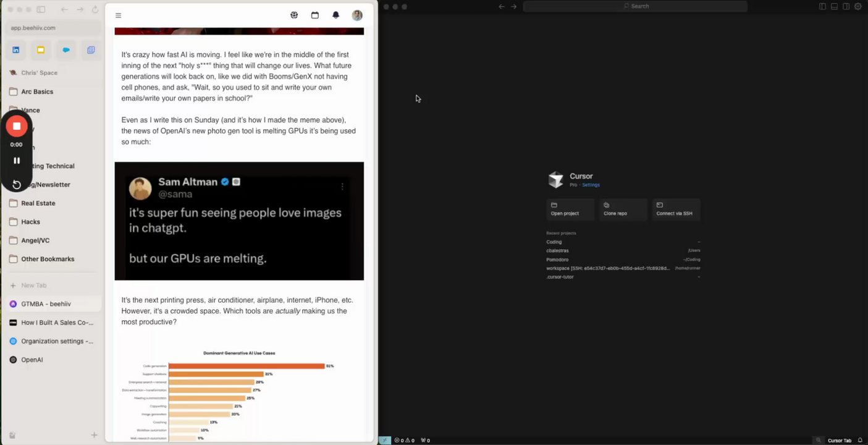This screenshot has width=868, height=445.
Task: Click Open project in Cursor
Action: 570,210
